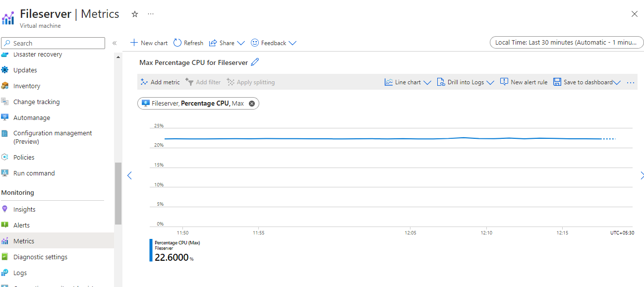The height and width of the screenshot is (287, 644).
Task: Remove the Percentage CPU metric pill
Action: click(251, 104)
